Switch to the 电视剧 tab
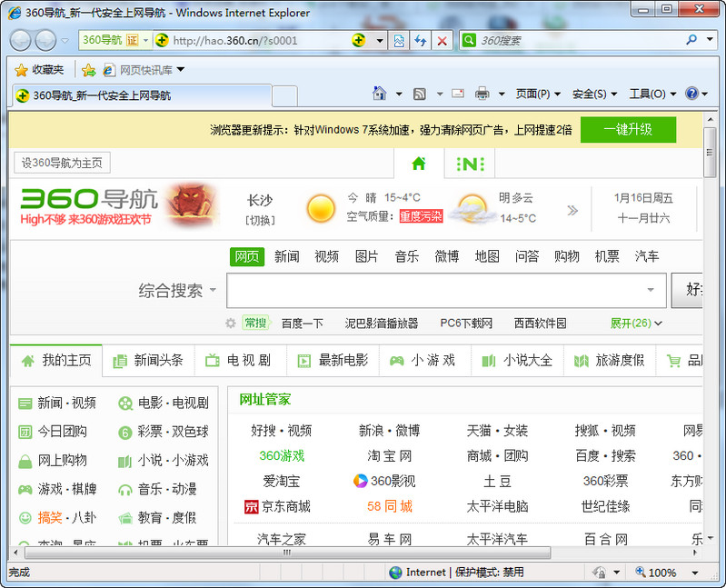Image resolution: width=726 pixels, height=588 pixels. pyautogui.click(x=240, y=361)
